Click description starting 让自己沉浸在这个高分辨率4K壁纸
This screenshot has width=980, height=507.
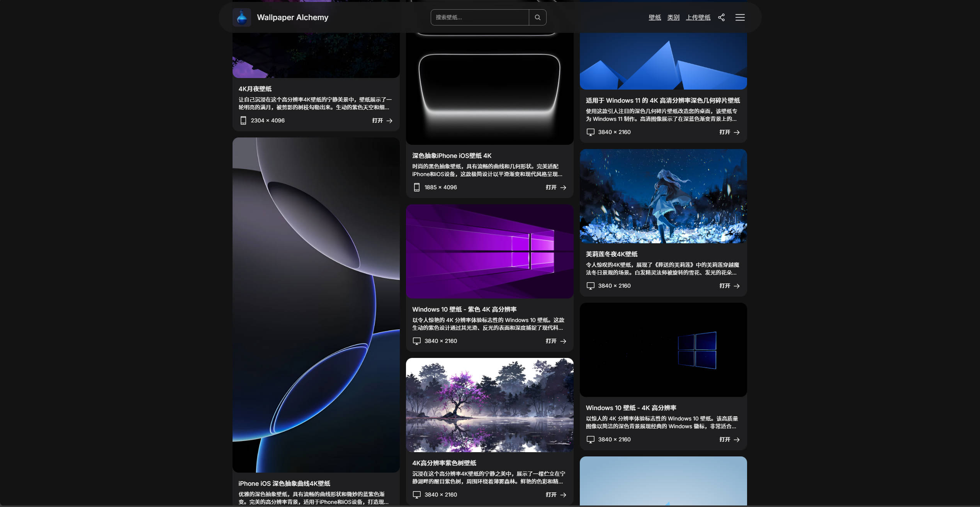tap(315, 103)
